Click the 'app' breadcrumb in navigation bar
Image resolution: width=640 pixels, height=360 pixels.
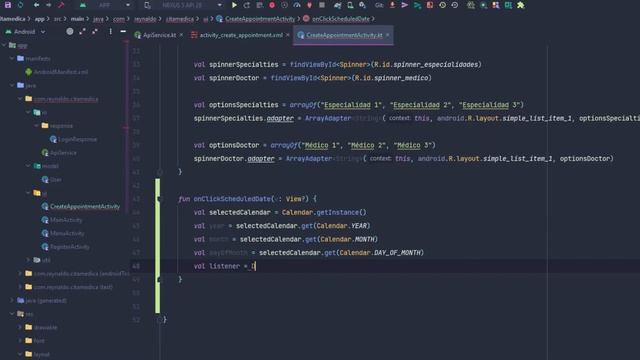point(39,19)
